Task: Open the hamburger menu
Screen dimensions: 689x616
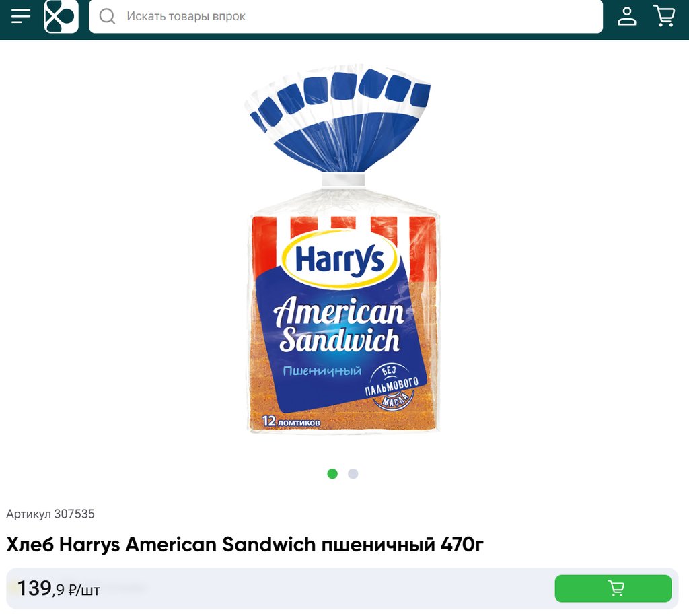Action: (x=21, y=16)
